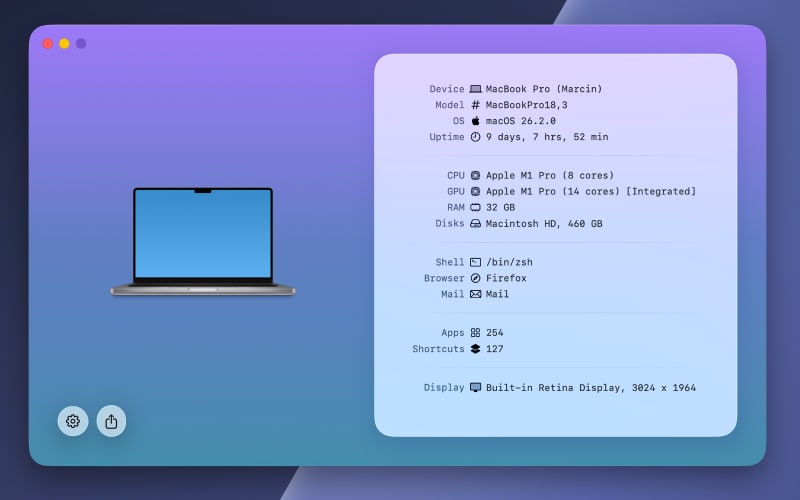Click the Apple logo icon beside OS

(x=475, y=120)
